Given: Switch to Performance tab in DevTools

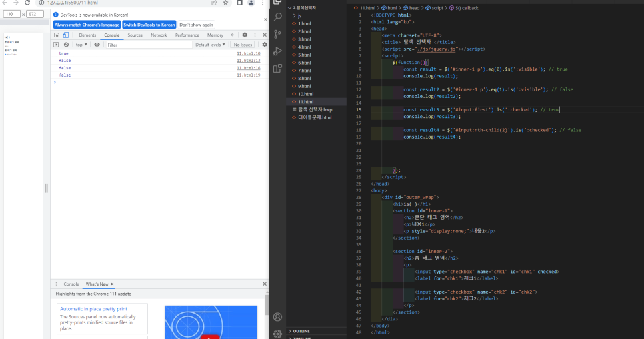Looking at the screenshot, I should pyautogui.click(x=187, y=35).
